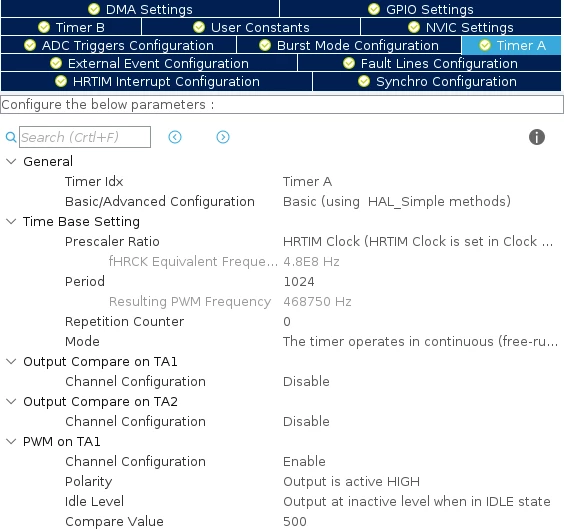The height and width of the screenshot is (531, 564).
Task: Change PWM on TA1 Channel Configuration Enable
Action: point(304,462)
